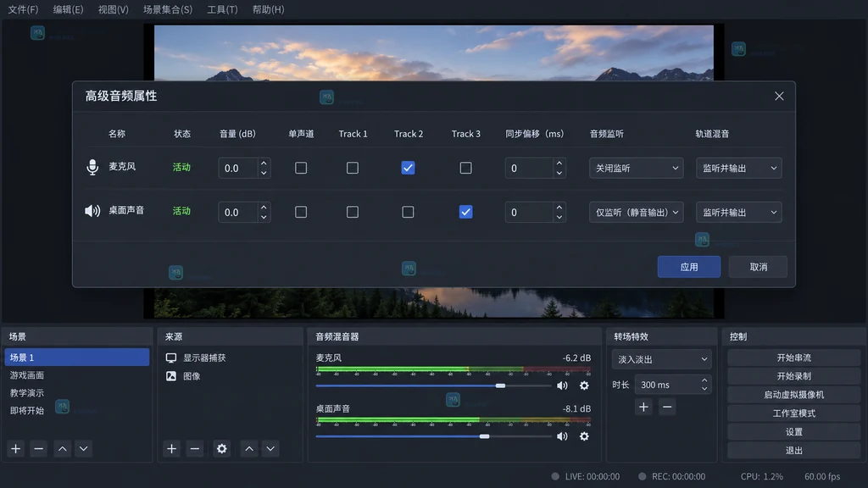The width and height of the screenshot is (868, 488).
Task: Mute 桌面声音 in the audio mixer
Action: pyautogui.click(x=562, y=436)
